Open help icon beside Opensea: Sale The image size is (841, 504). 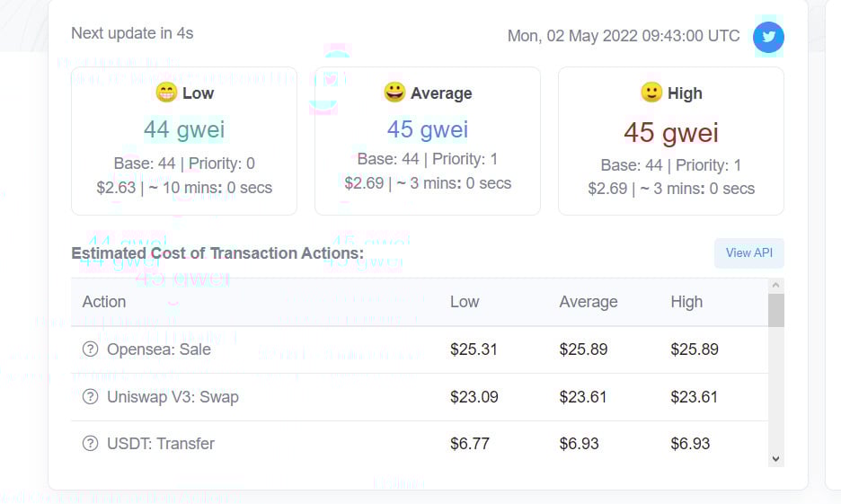[90, 349]
